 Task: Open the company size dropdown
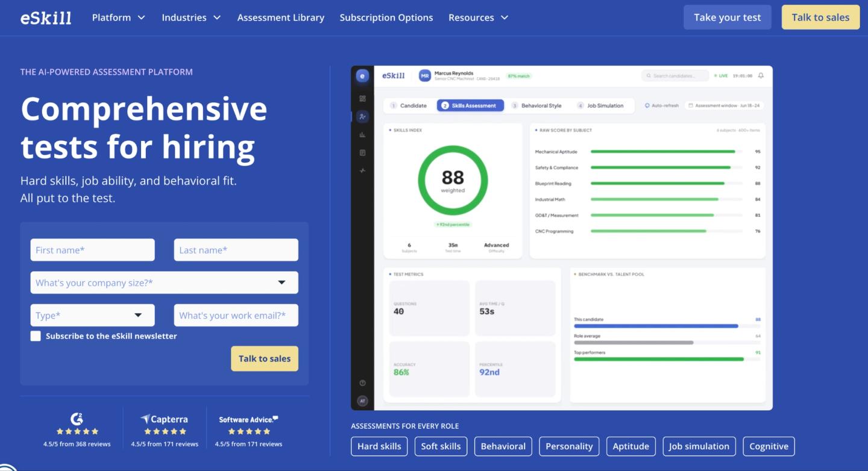pyautogui.click(x=165, y=282)
